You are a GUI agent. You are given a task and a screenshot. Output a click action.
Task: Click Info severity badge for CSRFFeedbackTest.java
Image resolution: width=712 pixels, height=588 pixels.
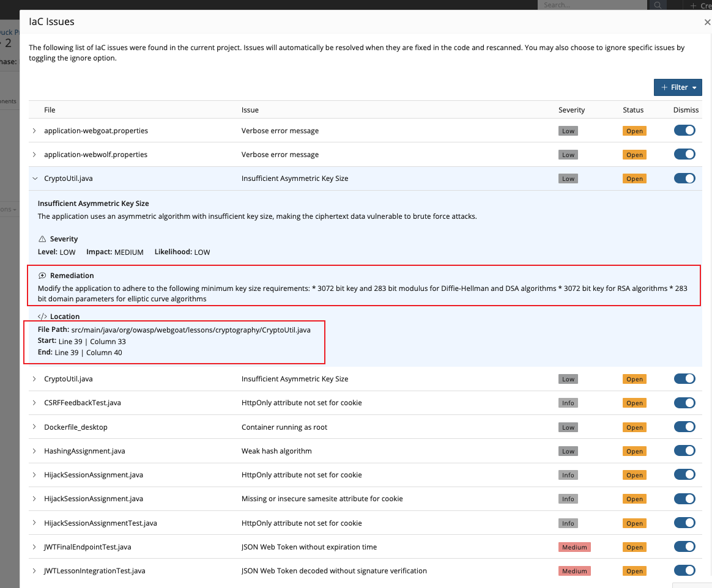click(568, 403)
